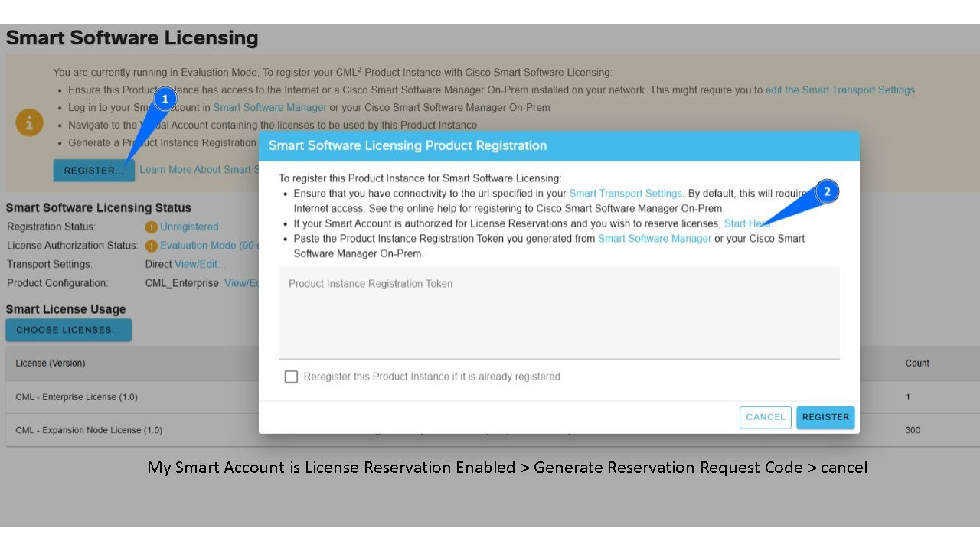Screen dimensions: 980x551
Task: Enable the Reregister this Product Instance checkbox
Action: coord(291,377)
